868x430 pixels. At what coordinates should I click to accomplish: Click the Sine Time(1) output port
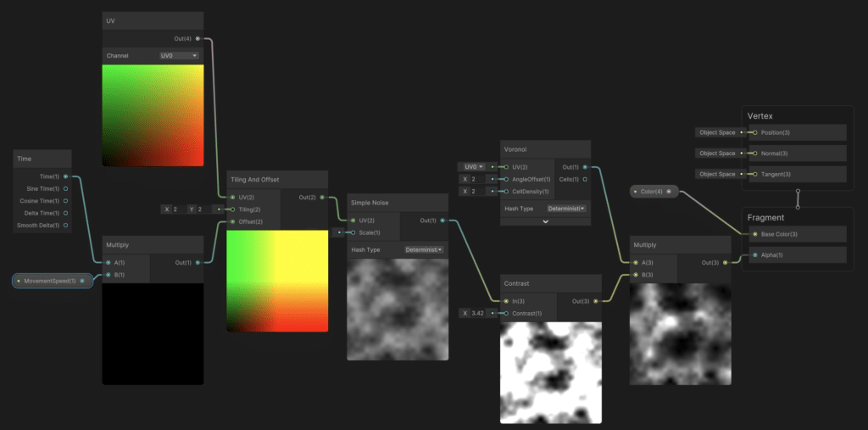pos(66,188)
